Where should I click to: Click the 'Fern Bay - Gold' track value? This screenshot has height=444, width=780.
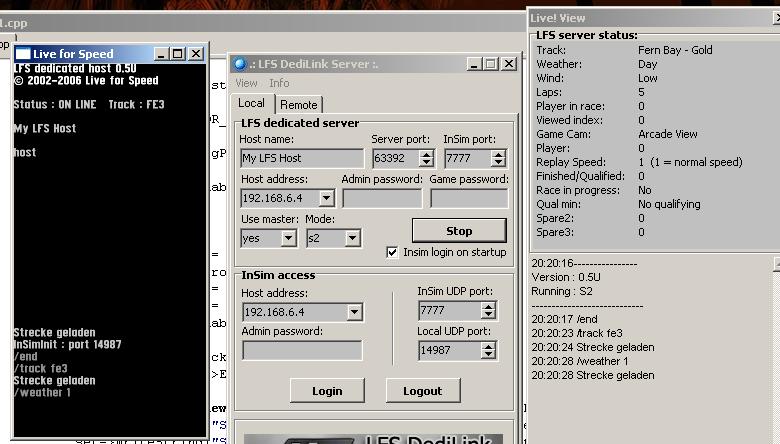tap(675, 50)
